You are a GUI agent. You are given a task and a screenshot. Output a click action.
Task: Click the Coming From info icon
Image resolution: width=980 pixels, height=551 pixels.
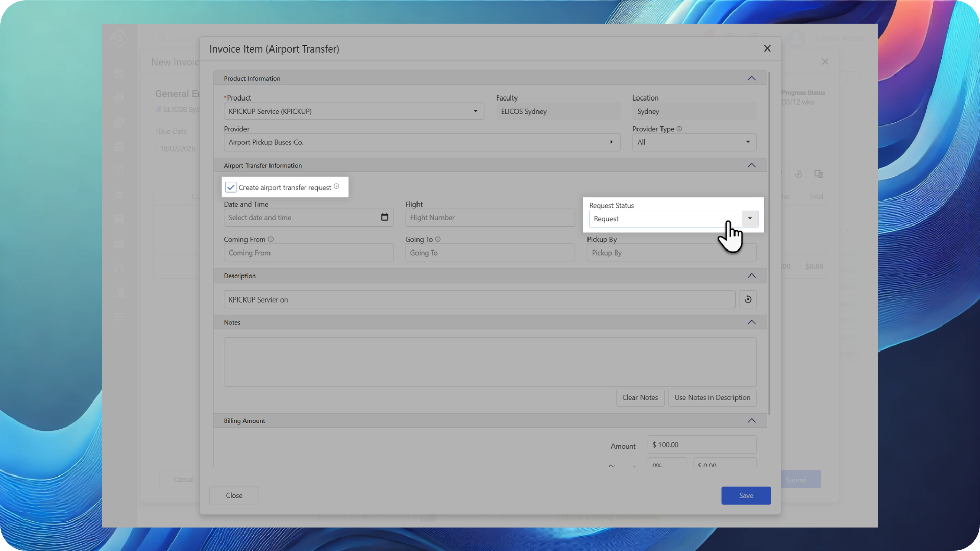click(271, 239)
